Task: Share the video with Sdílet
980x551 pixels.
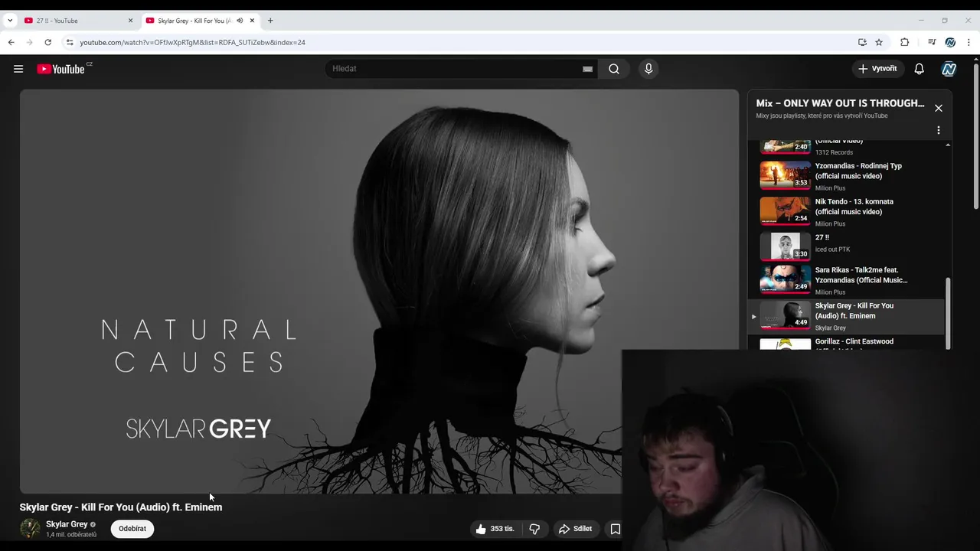Action: point(576,529)
